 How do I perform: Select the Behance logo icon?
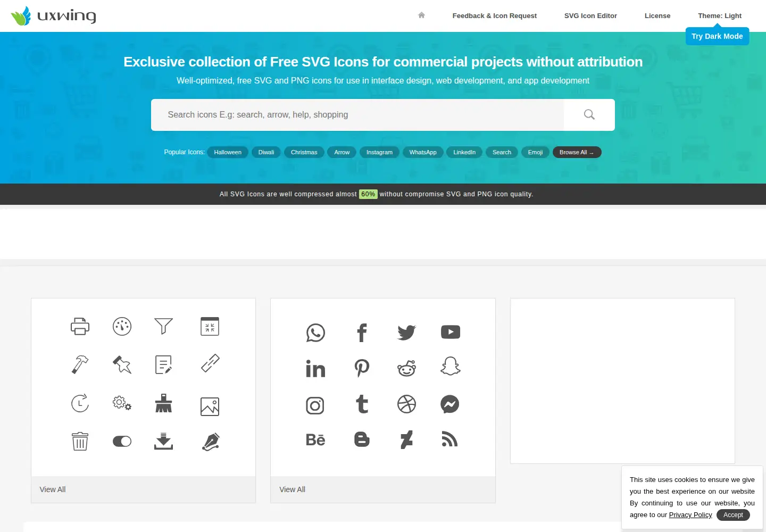(x=315, y=440)
